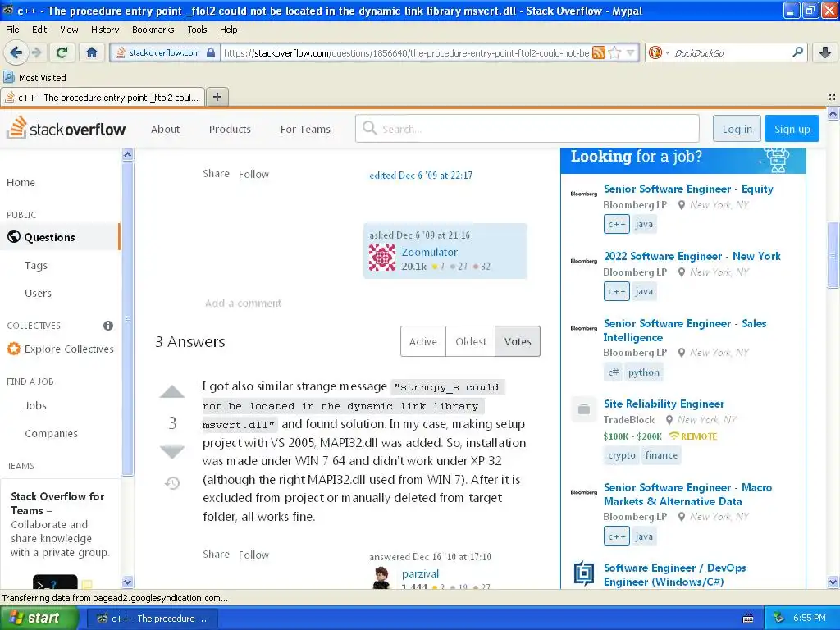Open the History menu

[x=105, y=30]
